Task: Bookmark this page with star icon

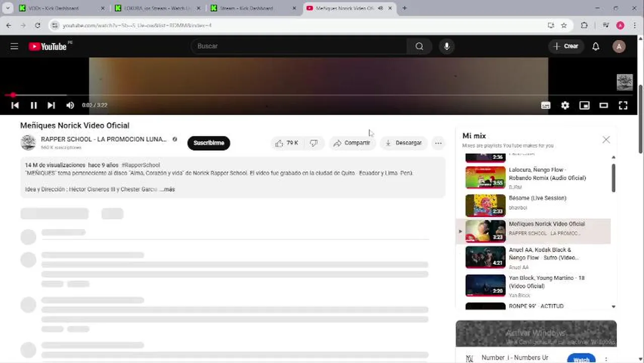Action: 564,25
